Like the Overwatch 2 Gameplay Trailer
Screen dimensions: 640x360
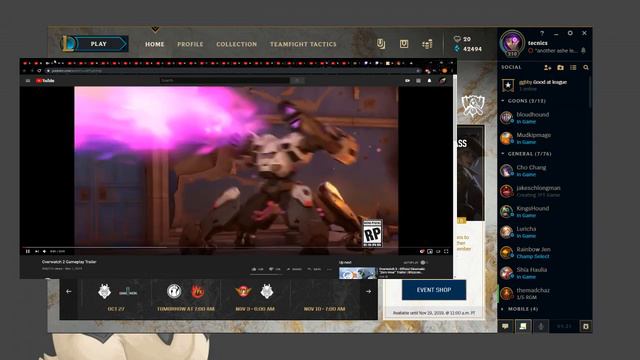coord(258,269)
